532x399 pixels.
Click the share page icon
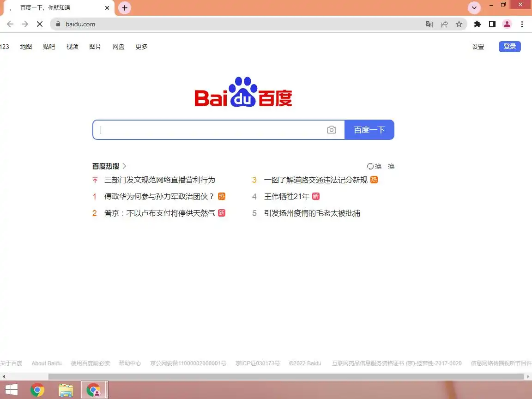[x=444, y=24]
